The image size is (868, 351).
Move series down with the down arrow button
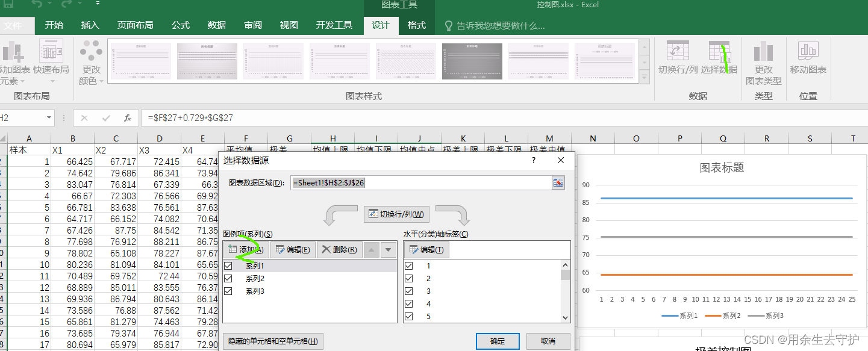(x=389, y=250)
